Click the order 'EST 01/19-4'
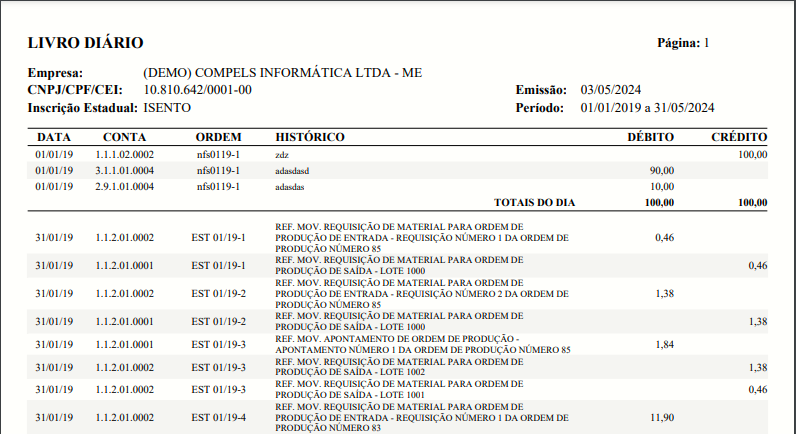Viewport: 796px width, 434px height. 218,417
